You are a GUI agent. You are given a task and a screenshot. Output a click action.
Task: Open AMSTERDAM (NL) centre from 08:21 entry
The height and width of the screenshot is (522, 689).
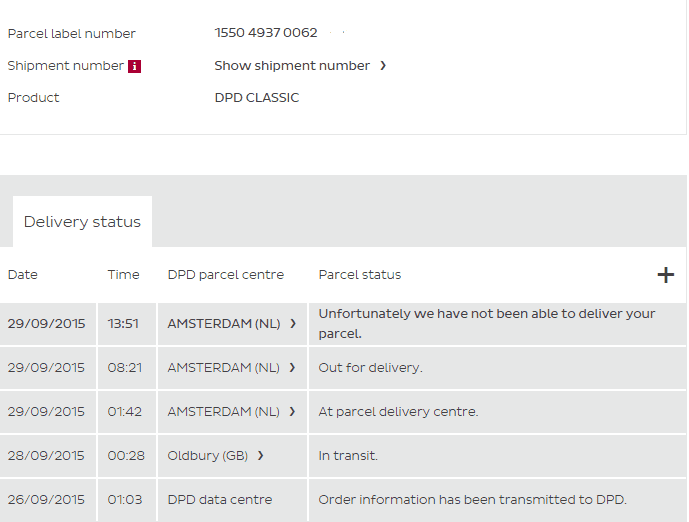223,368
